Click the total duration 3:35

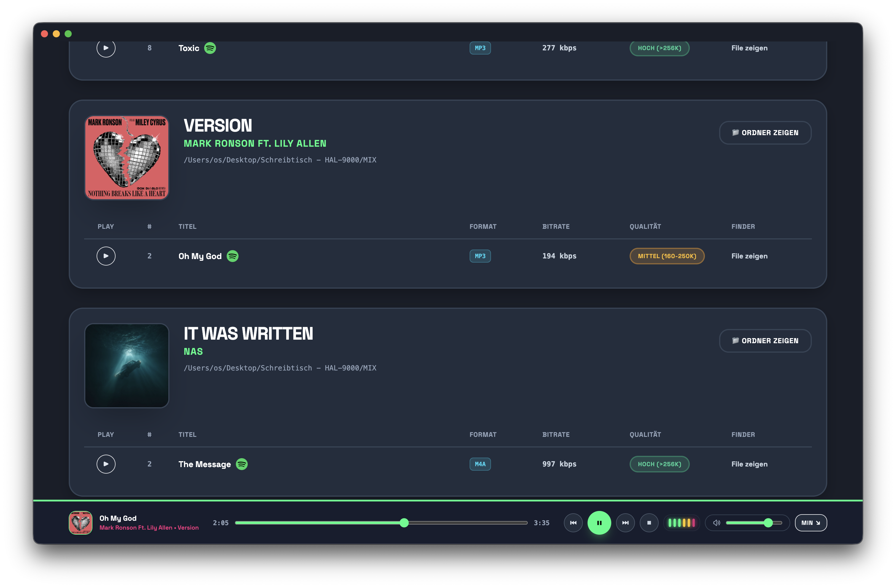click(541, 523)
